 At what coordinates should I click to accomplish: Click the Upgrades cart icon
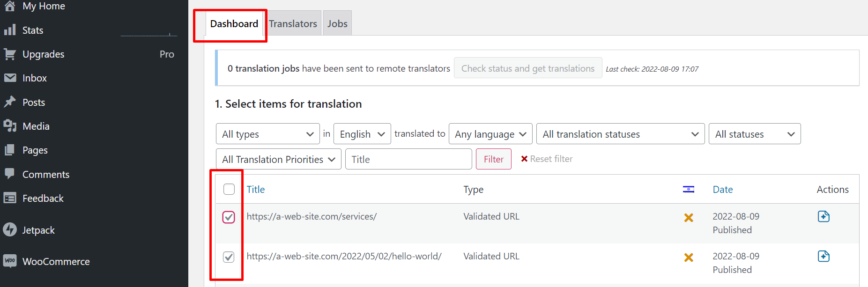coord(10,54)
